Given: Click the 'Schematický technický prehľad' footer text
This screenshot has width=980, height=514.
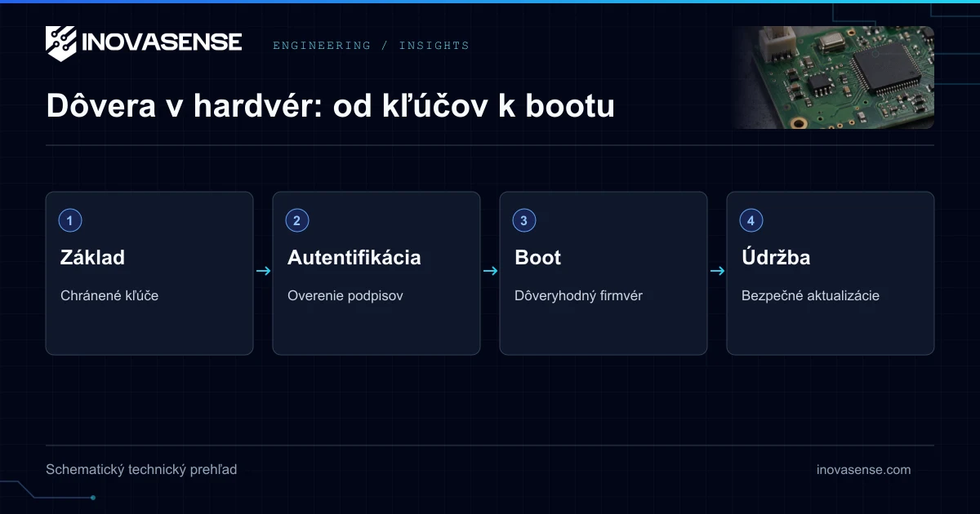Looking at the screenshot, I should click(141, 470).
